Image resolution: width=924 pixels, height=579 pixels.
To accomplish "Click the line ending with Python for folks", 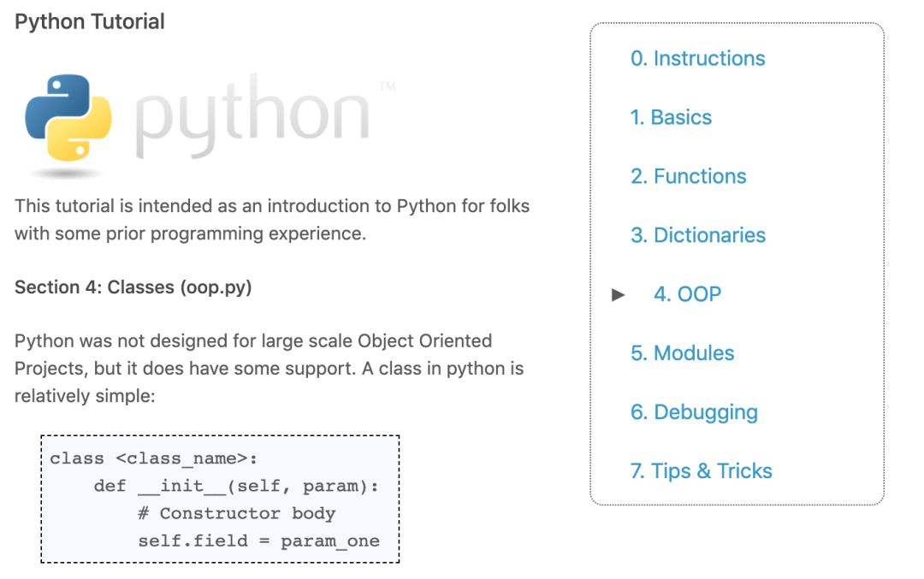I will [x=272, y=206].
